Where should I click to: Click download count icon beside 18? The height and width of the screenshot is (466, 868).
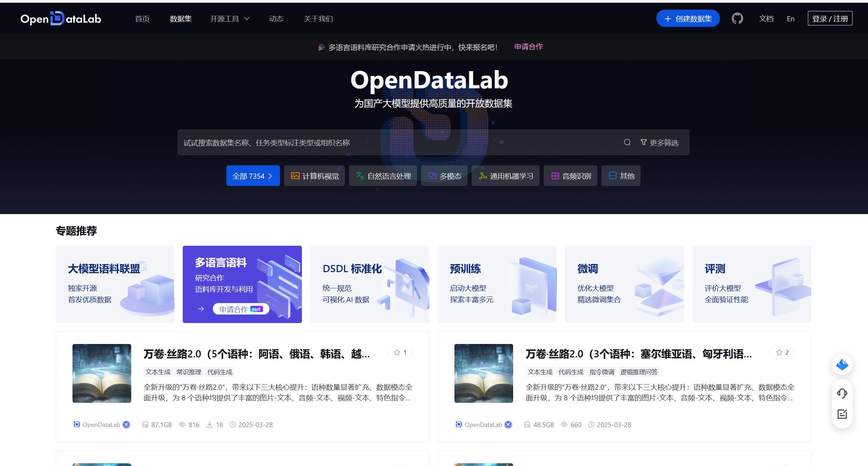coord(209,425)
